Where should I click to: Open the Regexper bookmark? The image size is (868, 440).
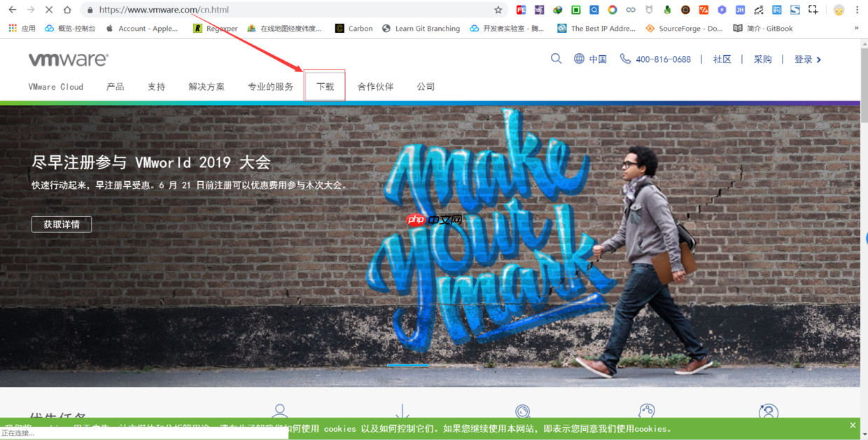[214, 28]
